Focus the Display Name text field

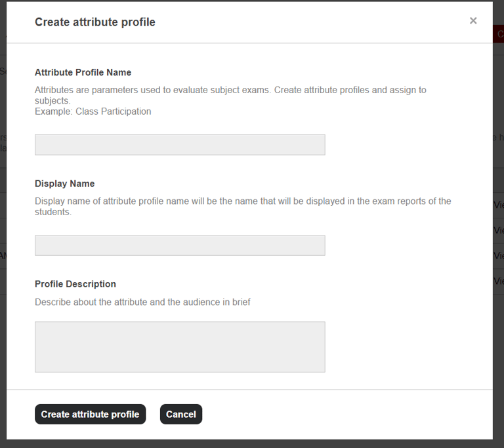[x=180, y=245]
